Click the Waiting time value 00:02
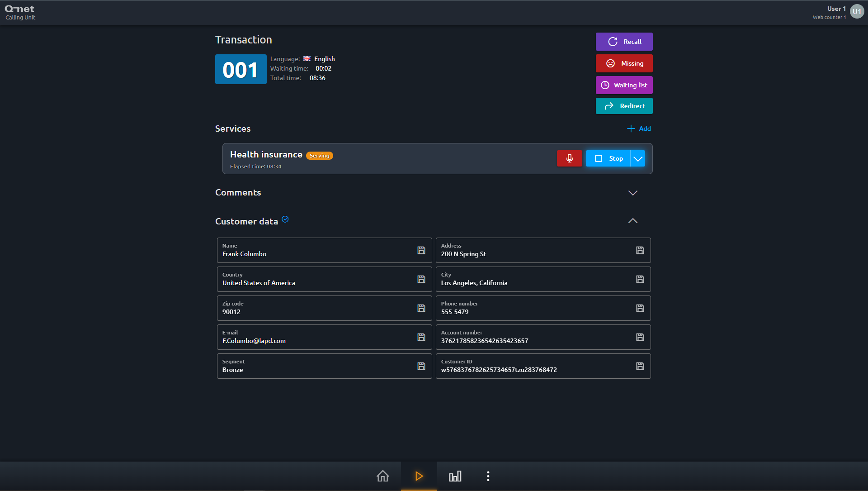This screenshot has height=491, width=868. click(x=323, y=68)
